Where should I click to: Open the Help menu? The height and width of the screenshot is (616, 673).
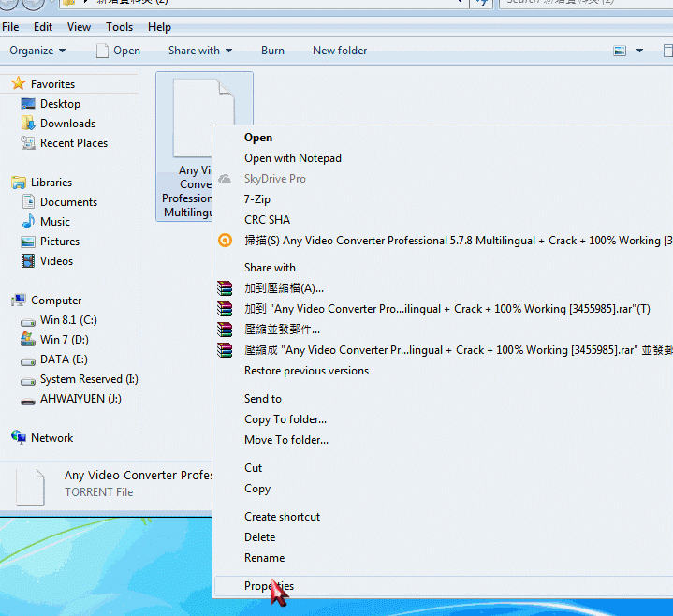(159, 27)
